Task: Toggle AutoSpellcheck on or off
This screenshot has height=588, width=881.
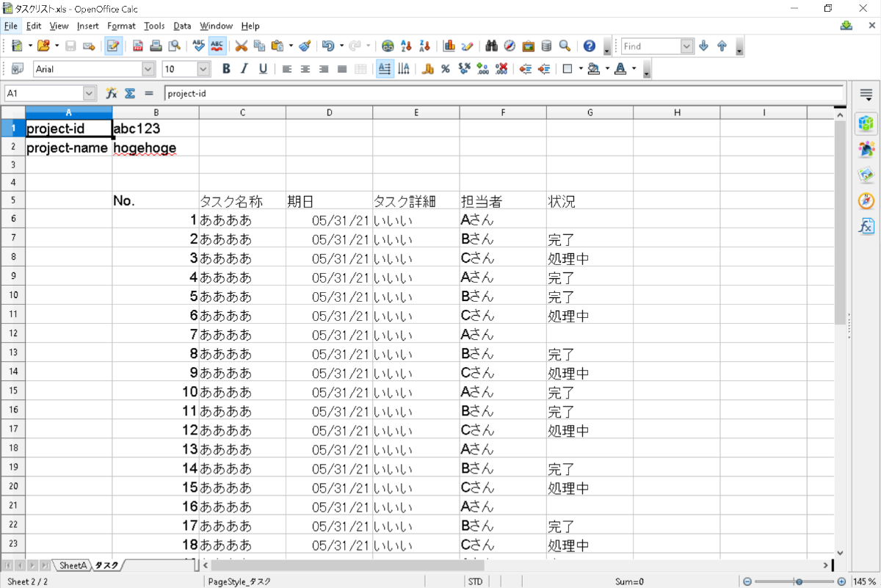Action: pos(217,46)
